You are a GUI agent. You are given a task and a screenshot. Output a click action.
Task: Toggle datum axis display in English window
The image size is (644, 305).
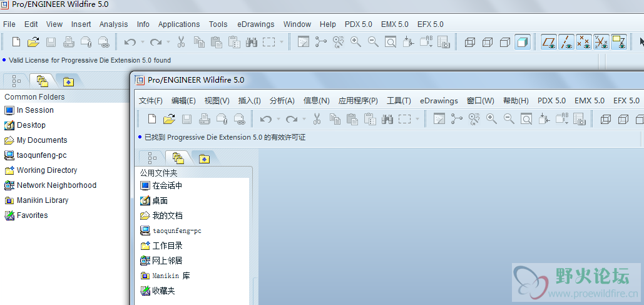click(567, 42)
